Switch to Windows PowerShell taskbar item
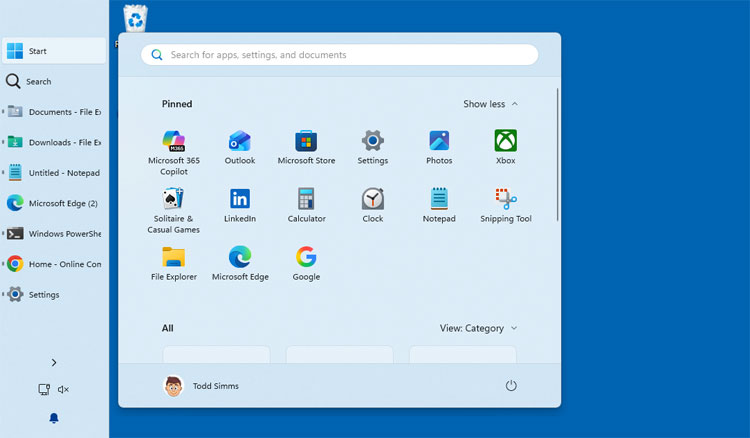Viewport: 750px width, 438px height. (54, 234)
